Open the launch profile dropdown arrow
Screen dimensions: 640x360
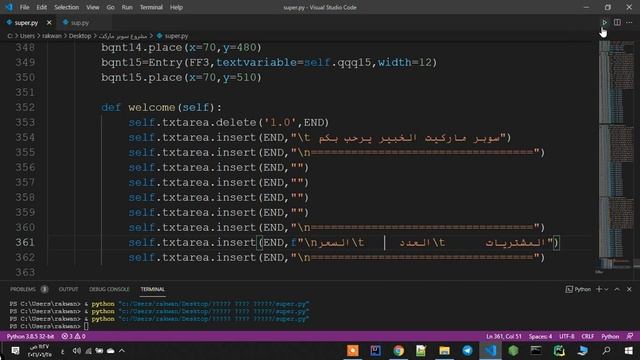(606, 289)
